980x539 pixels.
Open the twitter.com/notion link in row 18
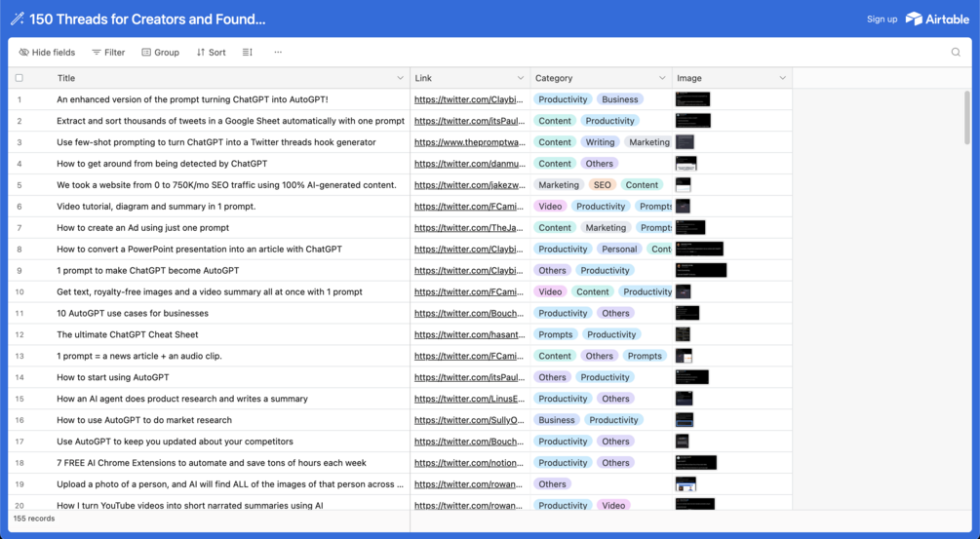tap(469, 463)
